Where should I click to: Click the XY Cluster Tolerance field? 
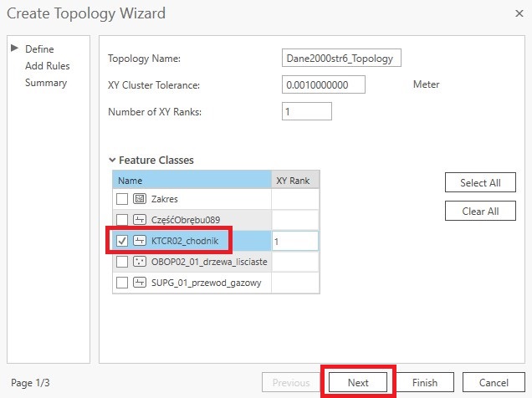325,84
